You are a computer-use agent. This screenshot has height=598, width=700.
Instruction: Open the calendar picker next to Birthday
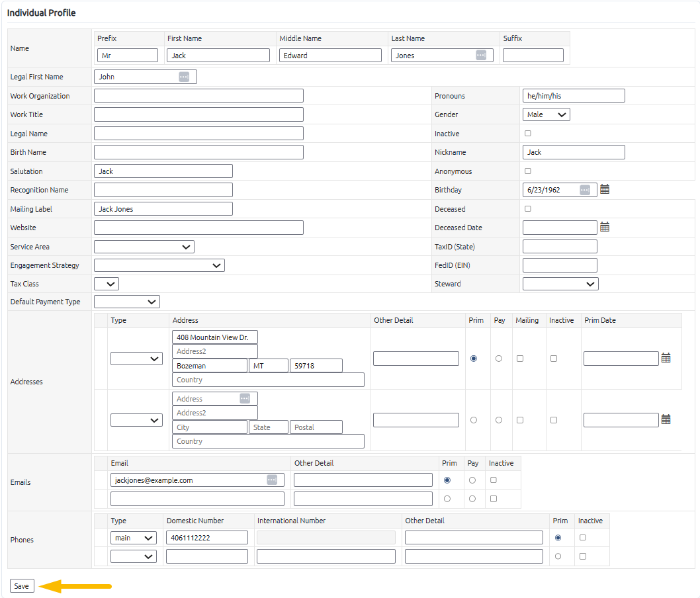(605, 189)
